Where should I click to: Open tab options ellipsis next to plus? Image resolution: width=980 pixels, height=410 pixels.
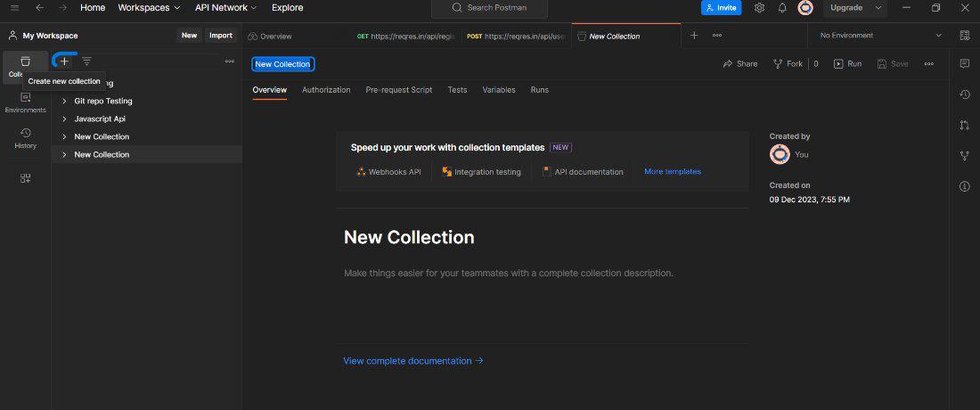pos(717,36)
